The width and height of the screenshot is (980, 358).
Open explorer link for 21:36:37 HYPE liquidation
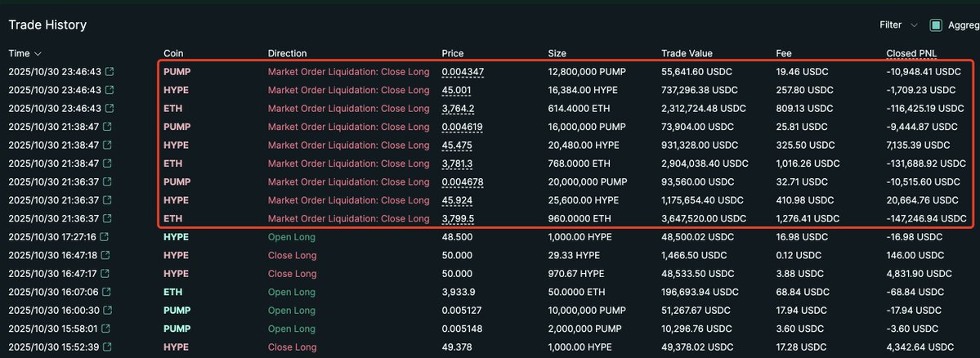point(109,200)
